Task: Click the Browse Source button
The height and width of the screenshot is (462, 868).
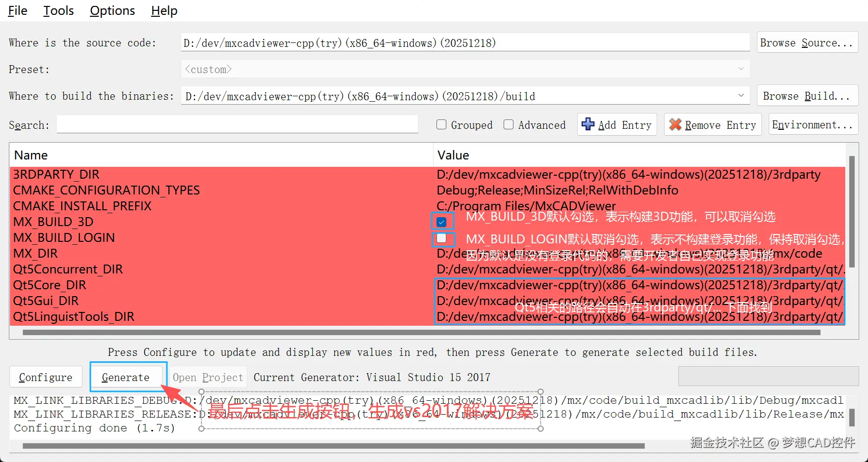Action: [807, 42]
